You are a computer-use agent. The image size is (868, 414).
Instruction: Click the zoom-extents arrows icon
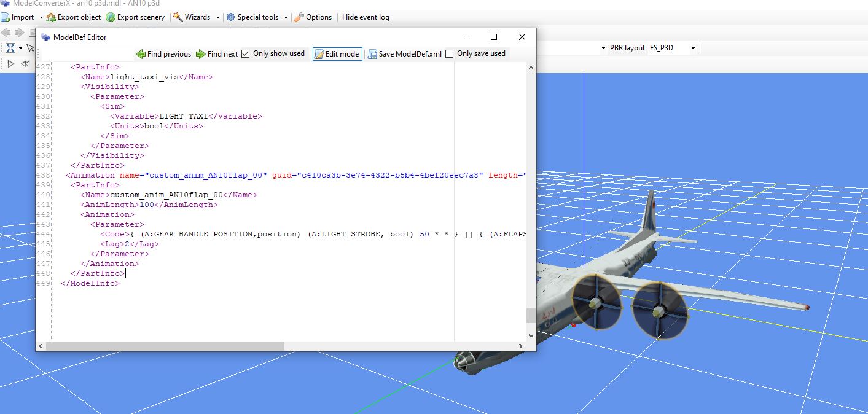[10, 48]
